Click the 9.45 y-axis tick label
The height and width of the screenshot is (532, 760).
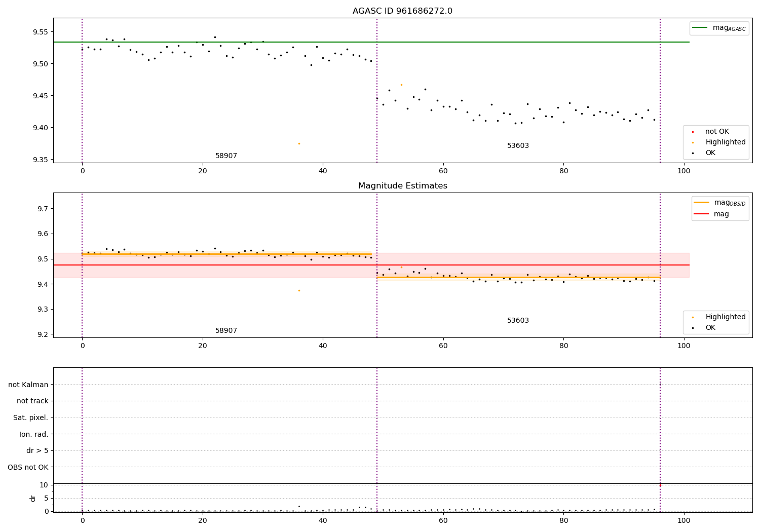tap(40, 96)
